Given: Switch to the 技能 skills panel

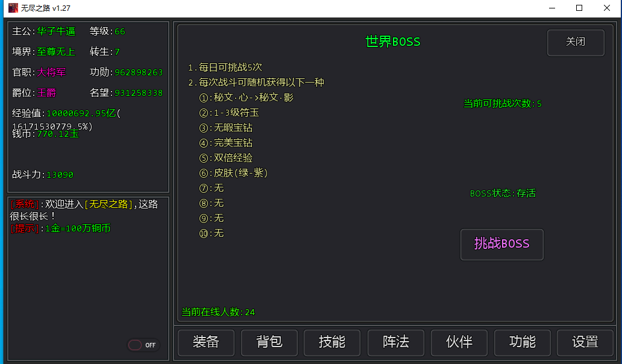Looking at the screenshot, I should point(332,342).
